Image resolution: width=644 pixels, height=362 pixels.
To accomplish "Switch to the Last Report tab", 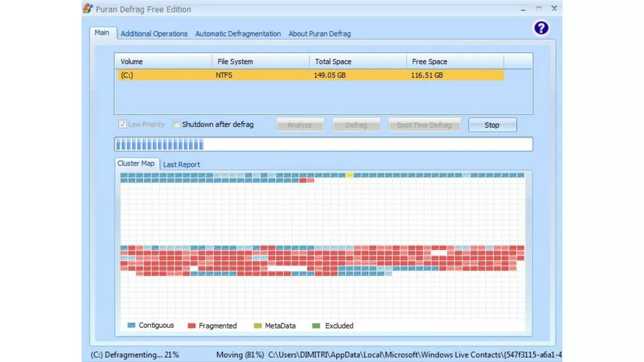I will pos(181,164).
